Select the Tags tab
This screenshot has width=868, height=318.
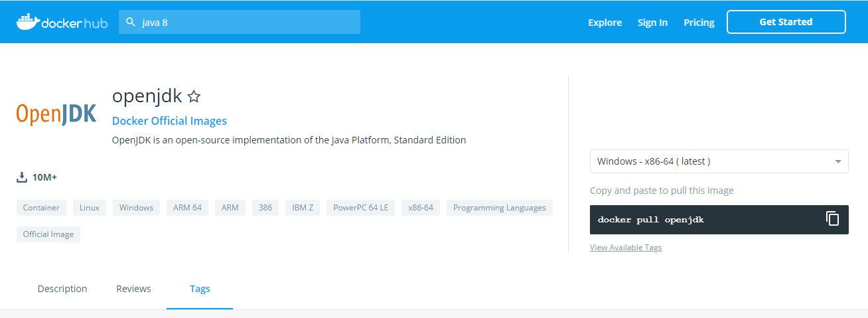(x=200, y=289)
